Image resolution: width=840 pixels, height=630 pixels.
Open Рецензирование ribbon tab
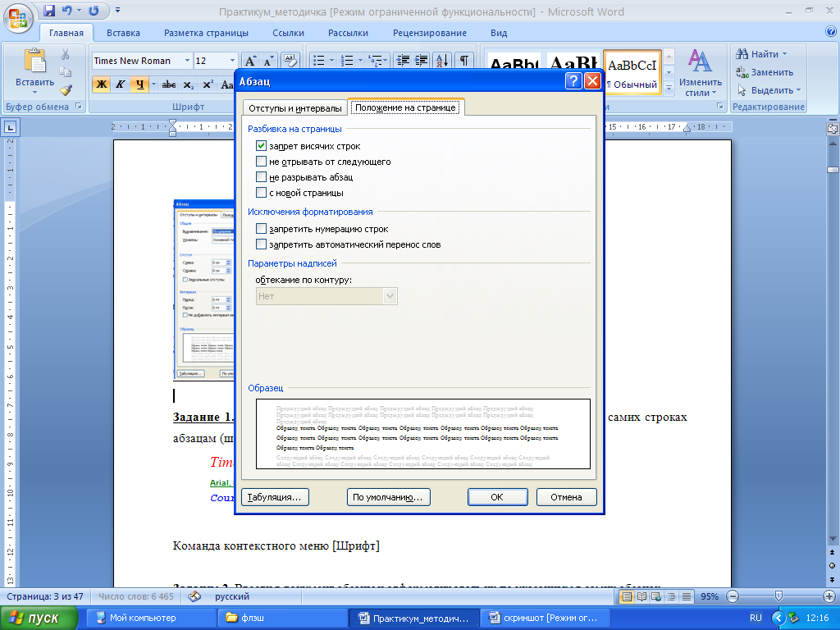[x=430, y=33]
